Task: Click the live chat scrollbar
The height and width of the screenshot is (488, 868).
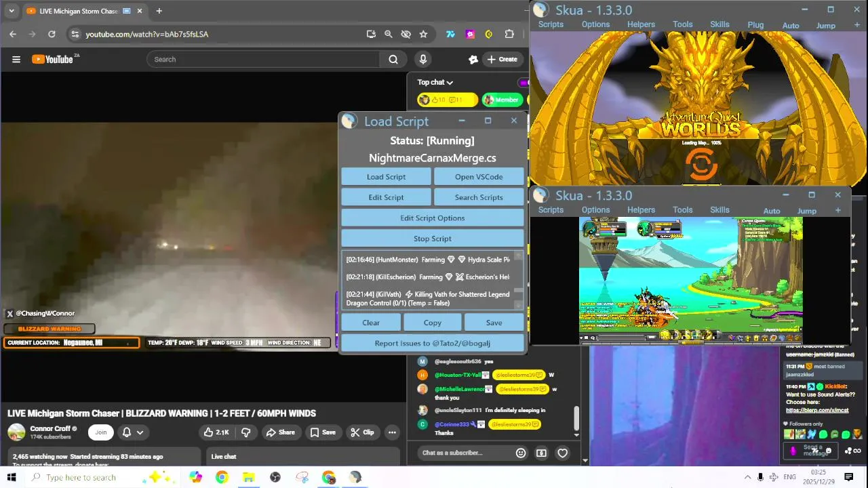Action: pos(577,419)
